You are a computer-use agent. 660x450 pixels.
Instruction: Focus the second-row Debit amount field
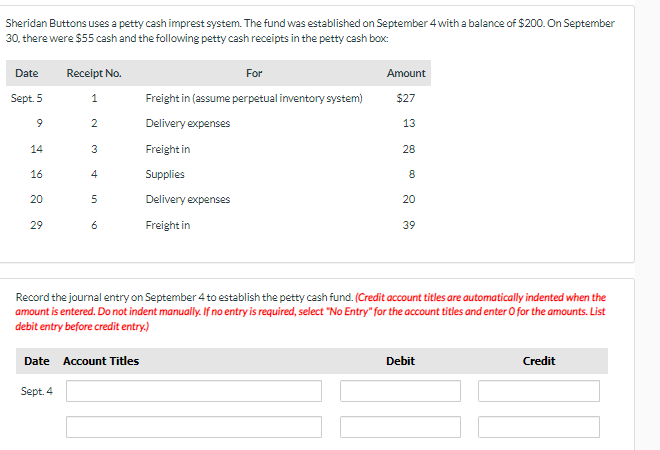point(400,427)
